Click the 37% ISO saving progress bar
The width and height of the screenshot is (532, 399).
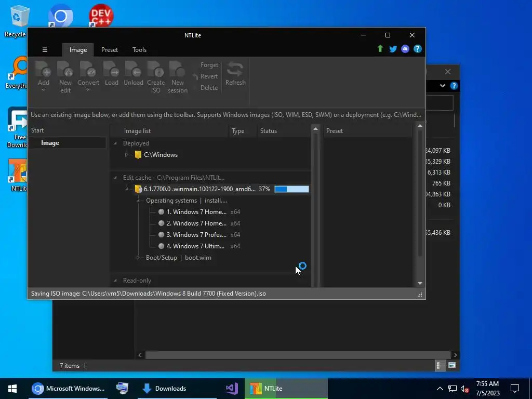tap(291, 189)
